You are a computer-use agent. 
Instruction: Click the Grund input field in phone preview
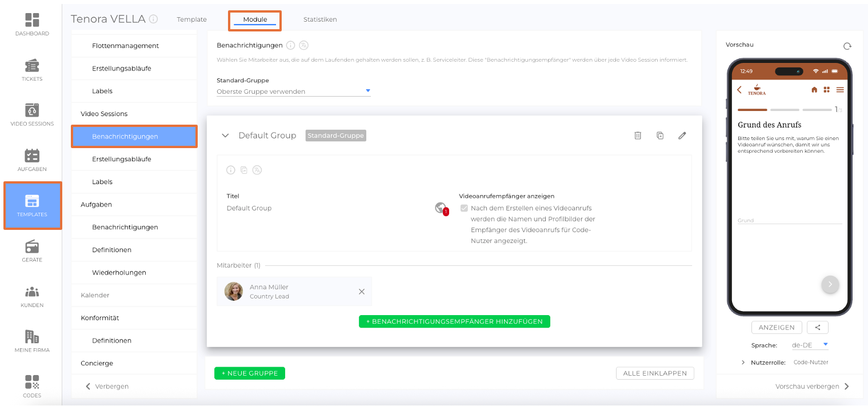[x=789, y=220]
